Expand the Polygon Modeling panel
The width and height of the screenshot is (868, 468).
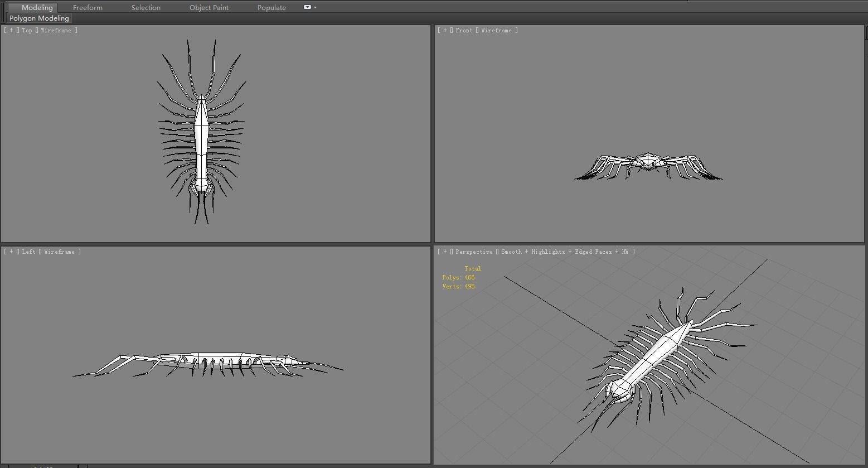coord(39,18)
